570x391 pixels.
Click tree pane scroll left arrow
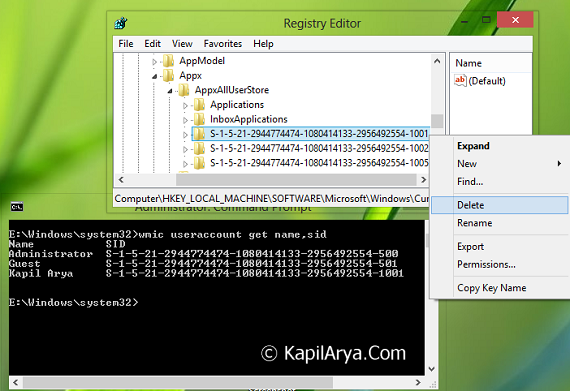[121, 180]
